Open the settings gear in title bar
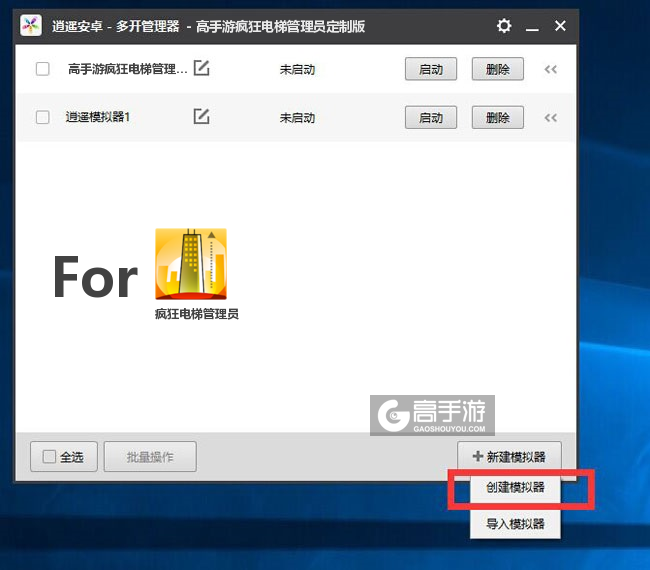 tap(504, 26)
